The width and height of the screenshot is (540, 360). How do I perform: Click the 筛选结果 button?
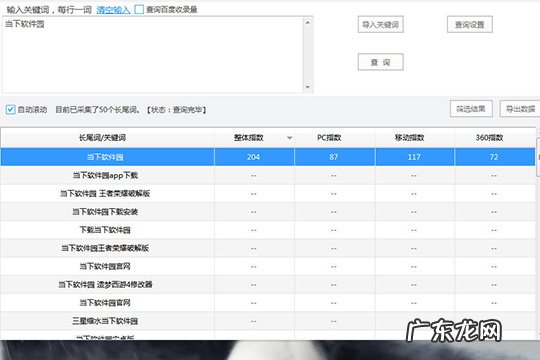coord(471,109)
